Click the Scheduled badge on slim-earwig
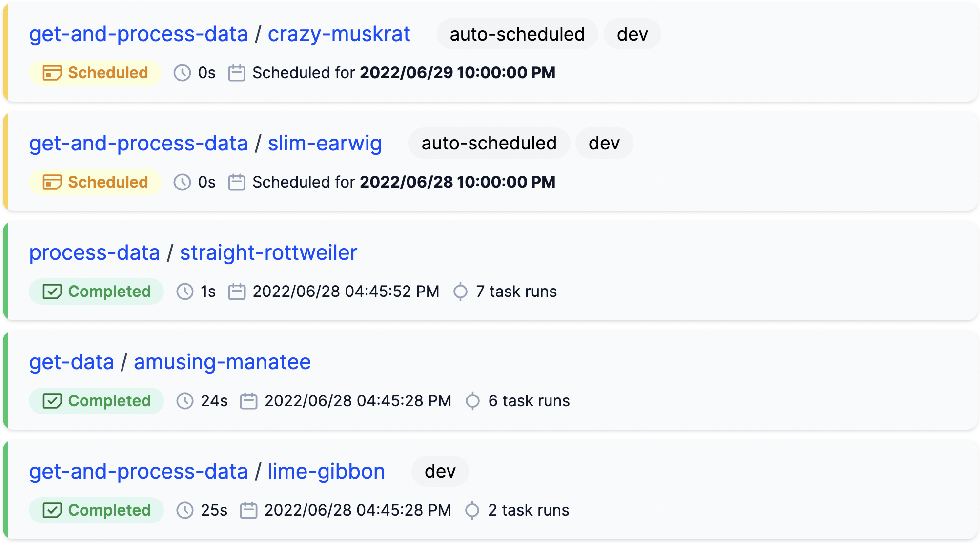 click(x=95, y=182)
